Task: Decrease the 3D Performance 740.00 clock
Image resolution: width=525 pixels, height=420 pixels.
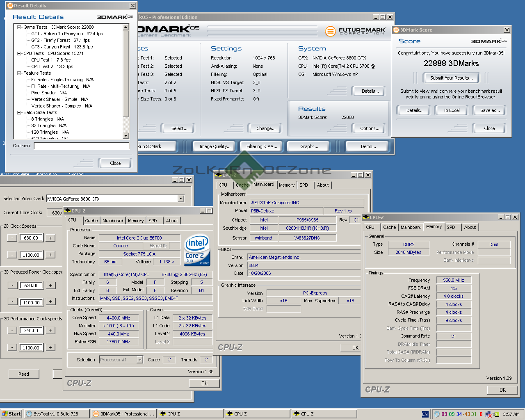Action: click(12, 331)
